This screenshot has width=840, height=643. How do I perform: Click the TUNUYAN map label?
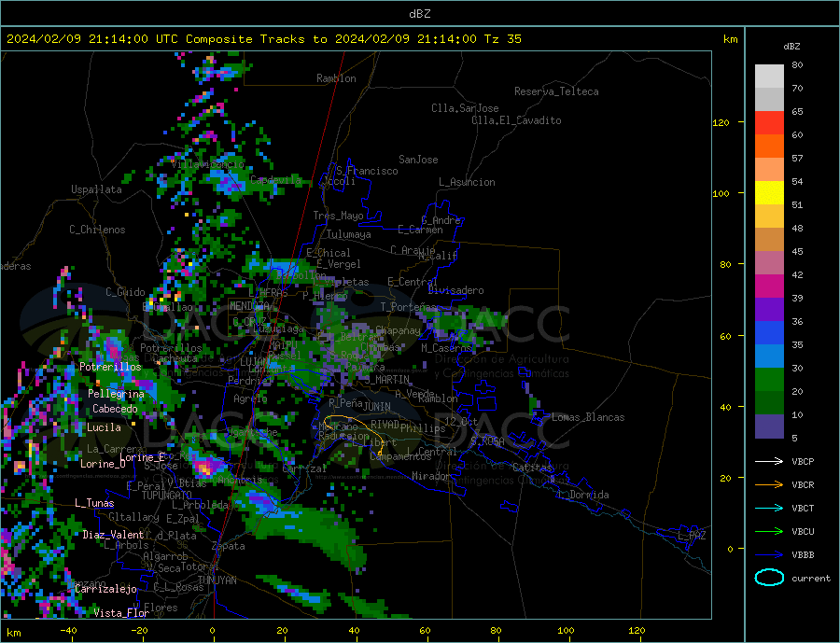click(x=217, y=580)
